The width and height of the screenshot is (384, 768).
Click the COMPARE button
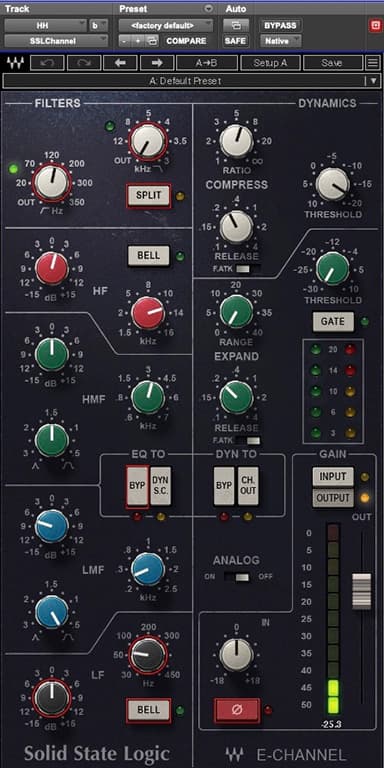186,41
